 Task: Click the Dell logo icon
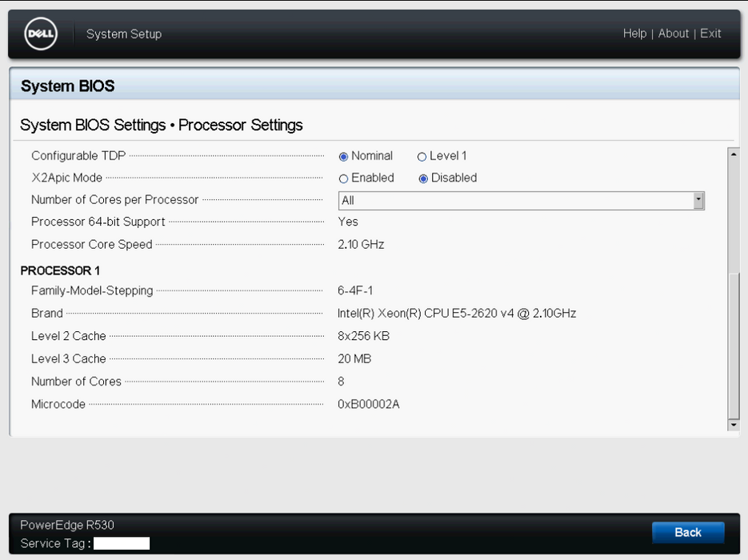(41, 34)
